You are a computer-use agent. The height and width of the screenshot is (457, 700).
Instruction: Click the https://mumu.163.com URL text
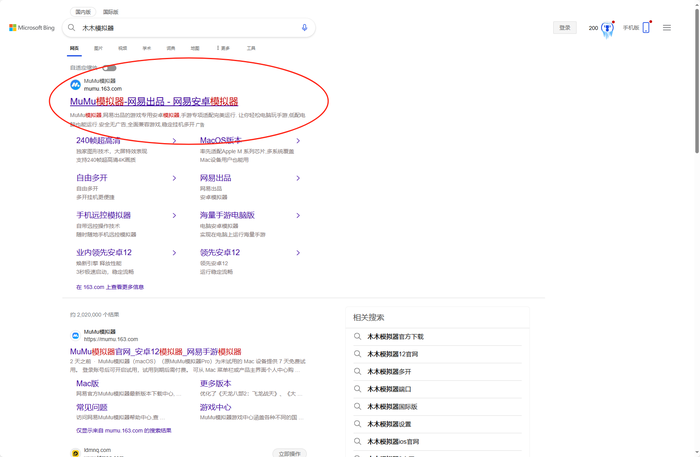(111, 339)
